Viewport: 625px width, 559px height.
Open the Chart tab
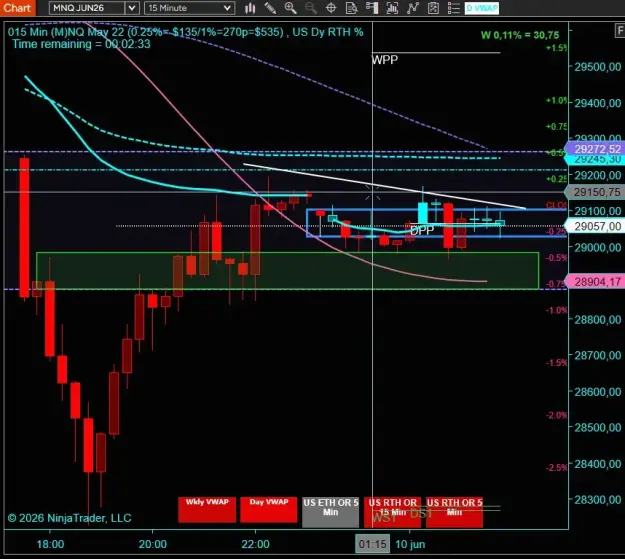17,8
